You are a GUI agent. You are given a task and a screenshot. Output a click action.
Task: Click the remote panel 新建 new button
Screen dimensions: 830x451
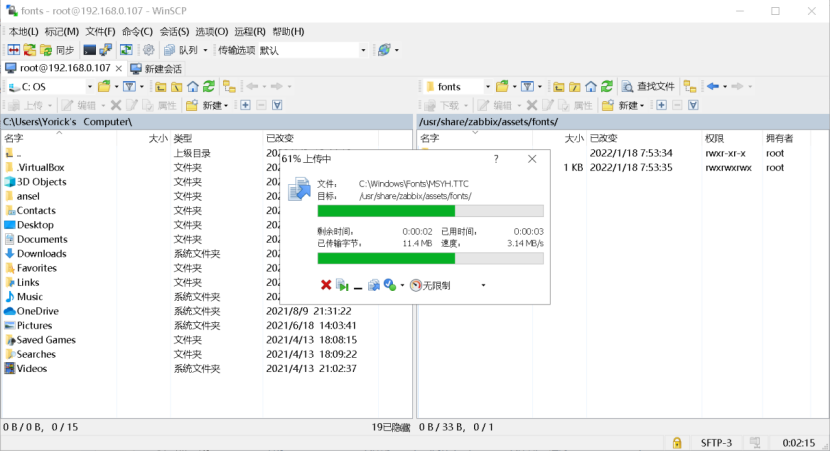[624, 105]
